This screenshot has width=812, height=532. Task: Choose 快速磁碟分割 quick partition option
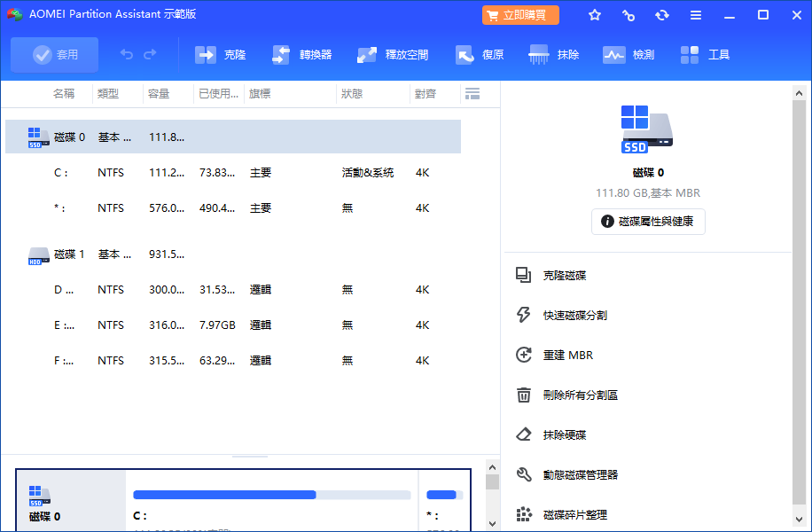574,315
